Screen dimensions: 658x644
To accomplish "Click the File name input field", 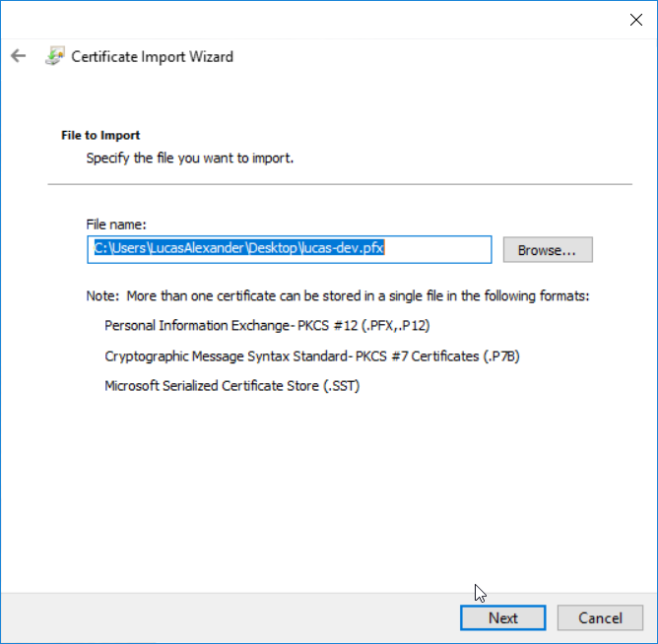I will [290, 250].
